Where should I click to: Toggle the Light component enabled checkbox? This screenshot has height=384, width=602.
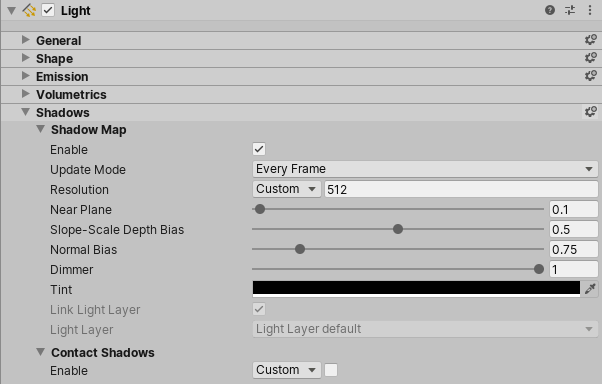48,10
